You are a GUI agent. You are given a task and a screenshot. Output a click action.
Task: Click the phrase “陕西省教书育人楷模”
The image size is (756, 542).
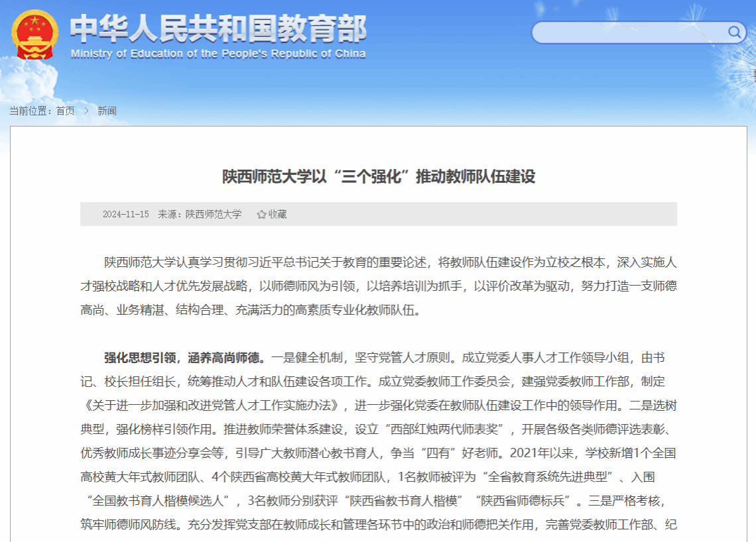click(x=404, y=501)
